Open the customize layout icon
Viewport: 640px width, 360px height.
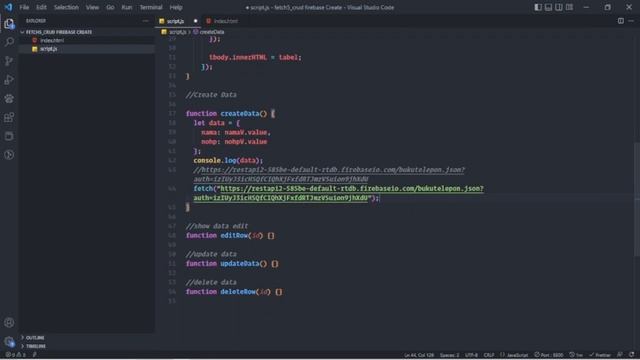pos(569,7)
